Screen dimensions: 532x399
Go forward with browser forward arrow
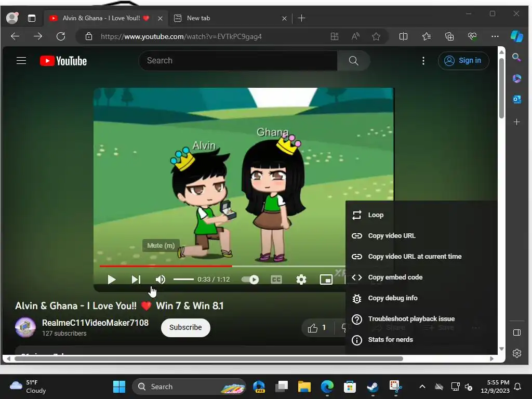tap(38, 36)
